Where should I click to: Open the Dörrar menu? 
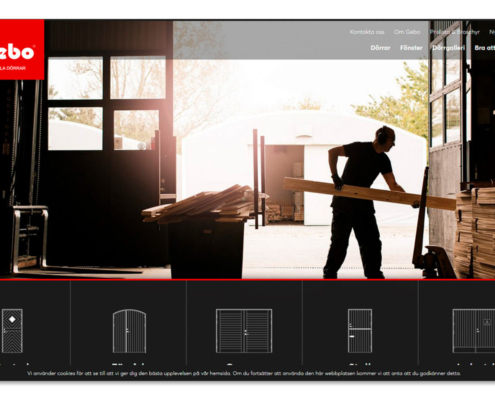point(380,48)
